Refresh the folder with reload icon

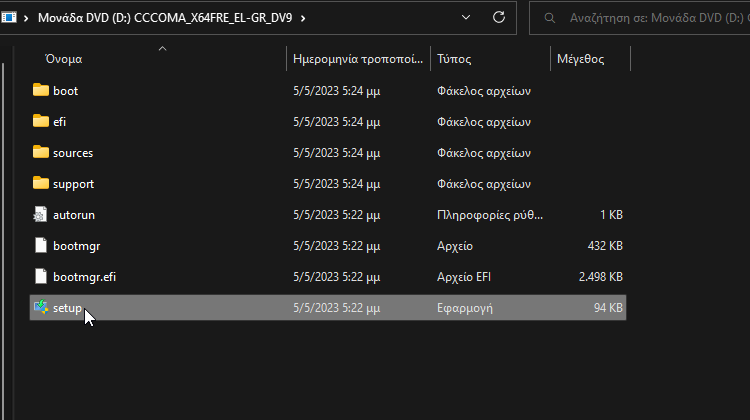click(x=499, y=18)
